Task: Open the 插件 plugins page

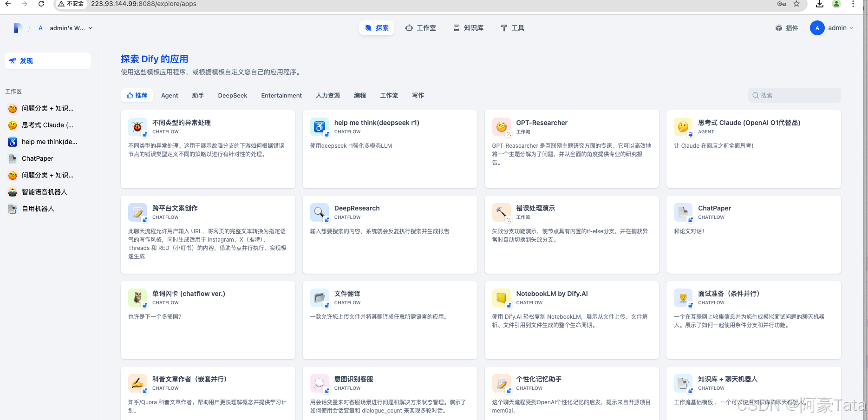Action: 787,28
